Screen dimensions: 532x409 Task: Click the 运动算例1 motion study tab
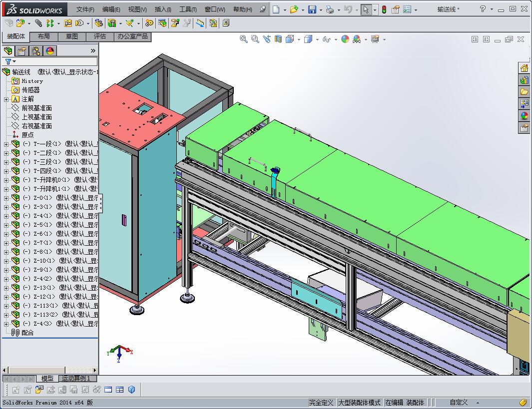coord(76,379)
